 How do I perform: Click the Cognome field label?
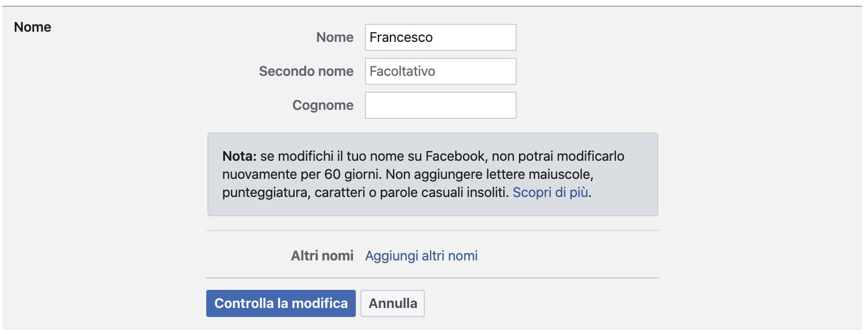322,105
